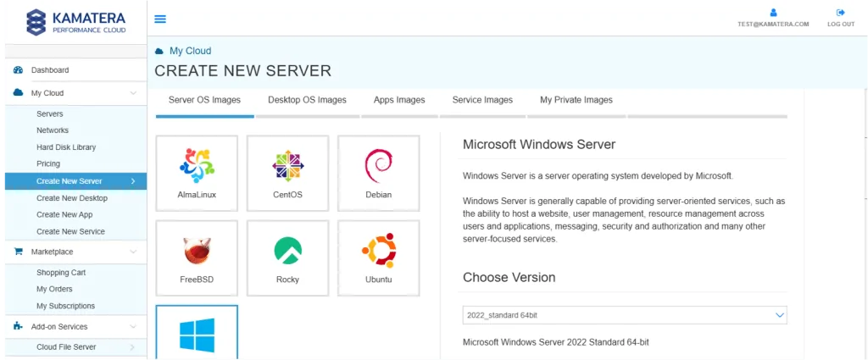Click the Choose Version heading

click(x=509, y=278)
